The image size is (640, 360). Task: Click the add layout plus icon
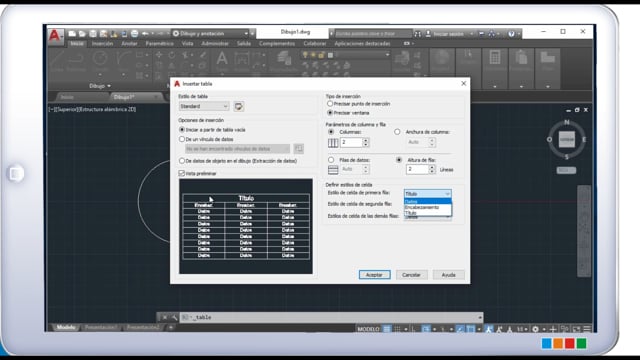(x=171, y=327)
